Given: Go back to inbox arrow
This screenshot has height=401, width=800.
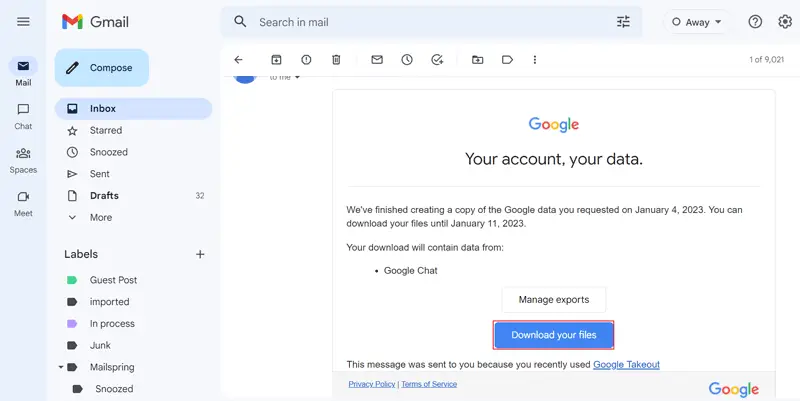Looking at the screenshot, I should point(238,60).
